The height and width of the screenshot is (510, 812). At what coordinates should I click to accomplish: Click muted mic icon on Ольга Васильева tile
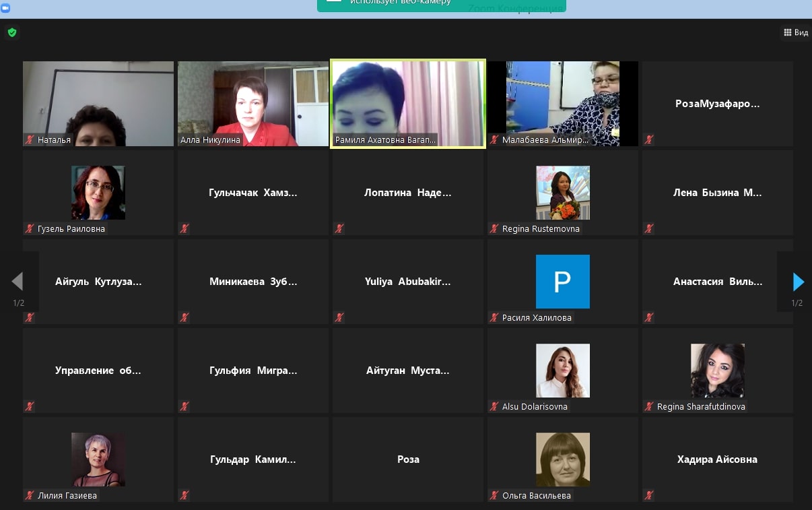pos(494,496)
